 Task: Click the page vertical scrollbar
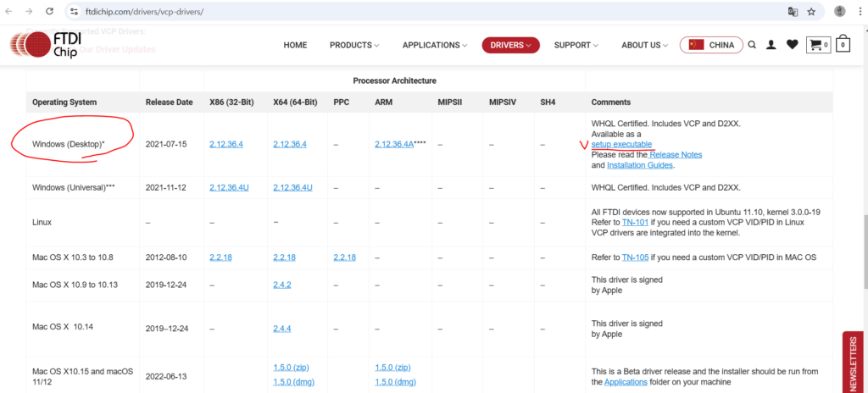[x=864, y=252]
